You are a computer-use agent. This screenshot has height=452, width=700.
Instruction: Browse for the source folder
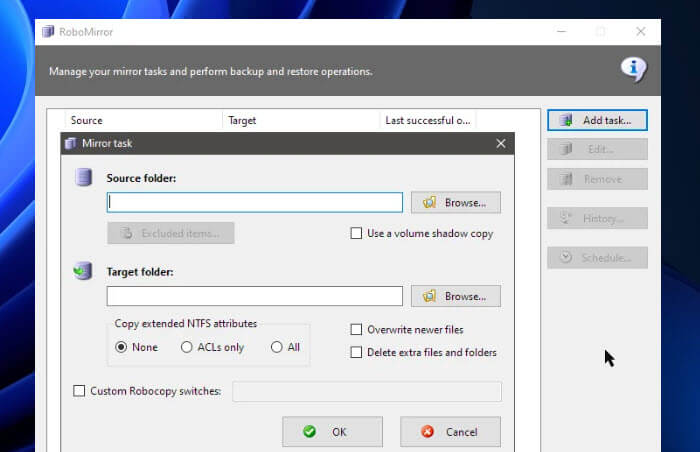(455, 203)
